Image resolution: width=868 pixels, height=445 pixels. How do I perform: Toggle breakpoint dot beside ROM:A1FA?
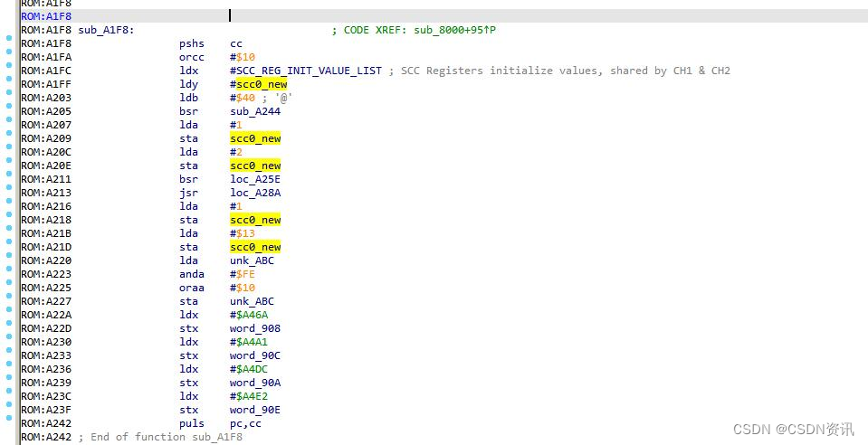[9, 51]
